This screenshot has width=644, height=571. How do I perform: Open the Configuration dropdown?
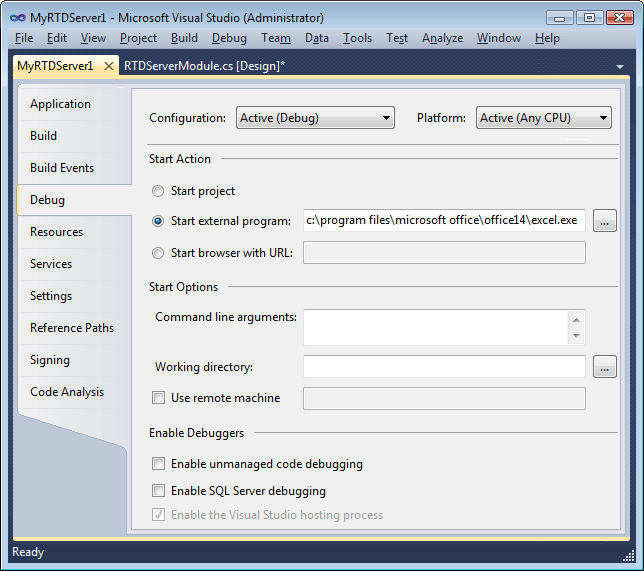(315, 118)
